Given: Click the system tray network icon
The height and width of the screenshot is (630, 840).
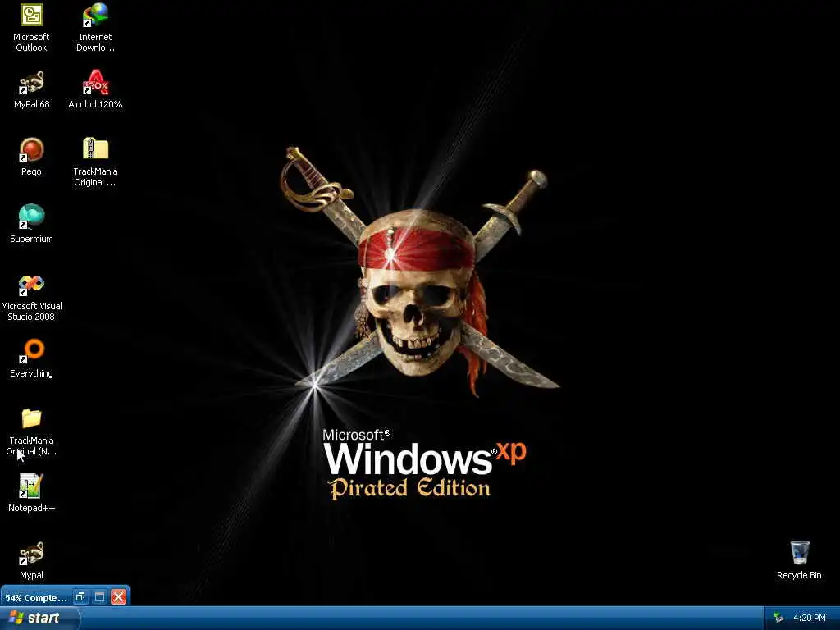Looking at the screenshot, I should pos(779,618).
